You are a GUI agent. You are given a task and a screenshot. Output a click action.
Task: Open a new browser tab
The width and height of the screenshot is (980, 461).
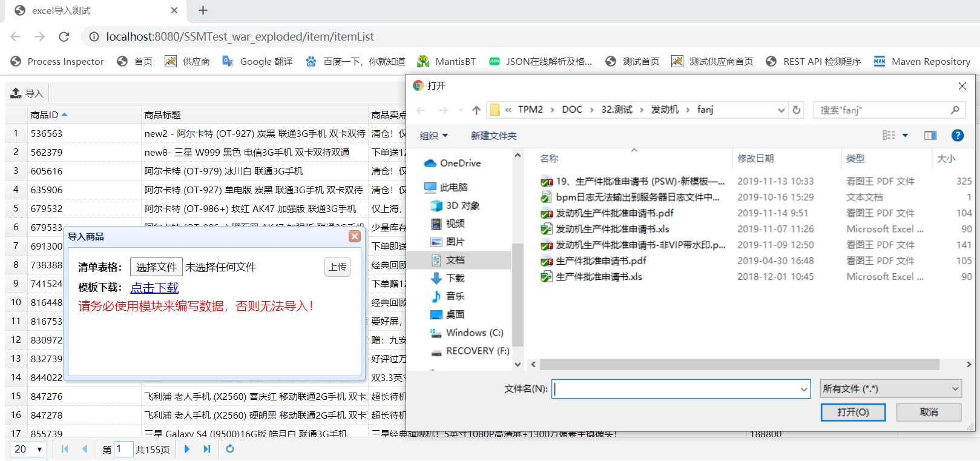203,10
